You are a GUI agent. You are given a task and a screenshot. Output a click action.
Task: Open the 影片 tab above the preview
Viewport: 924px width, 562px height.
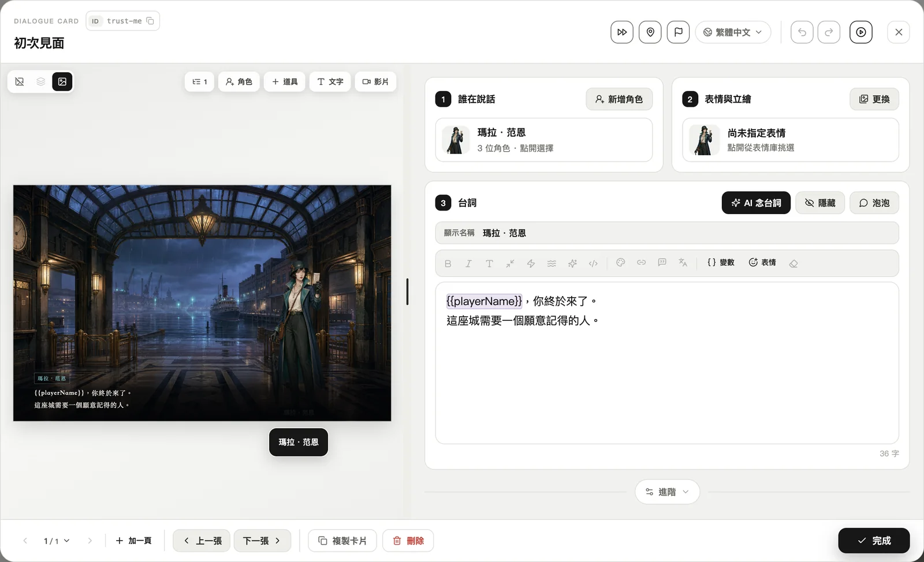pyautogui.click(x=375, y=82)
